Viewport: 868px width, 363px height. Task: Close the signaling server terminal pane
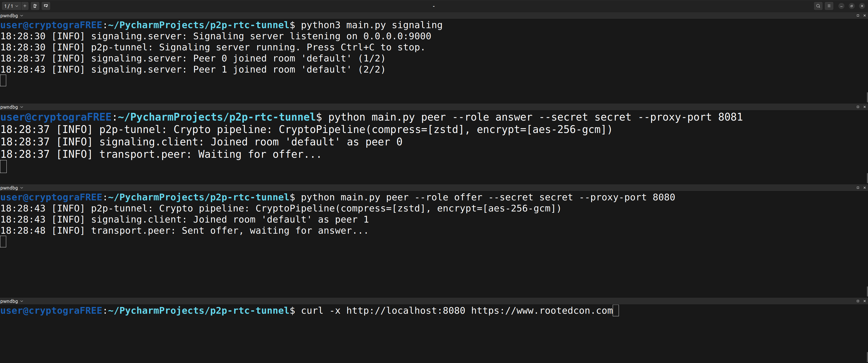(864, 15)
